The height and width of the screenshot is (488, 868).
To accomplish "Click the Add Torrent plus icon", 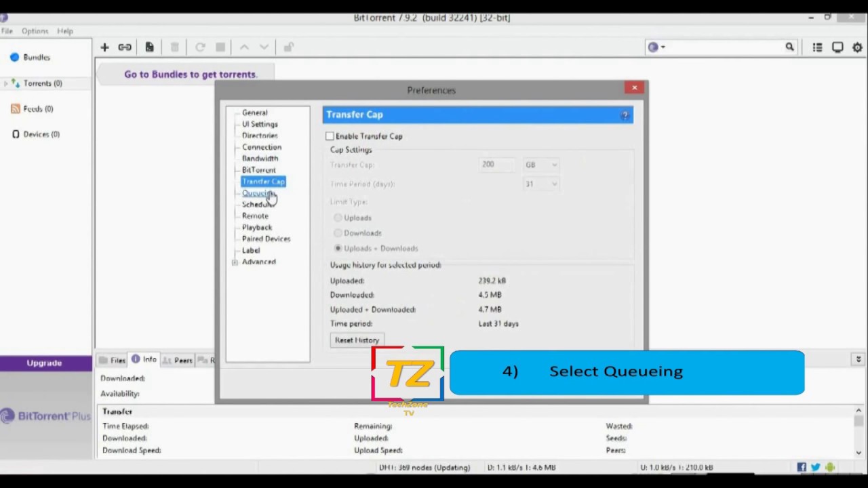I will (x=104, y=47).
